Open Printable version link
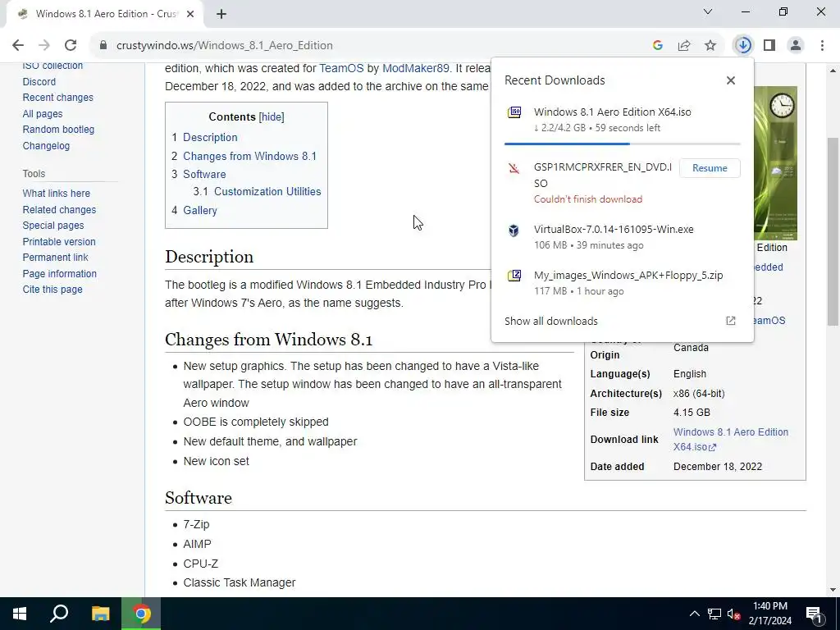This screenshot has height=630, width=840. point(59,242)
